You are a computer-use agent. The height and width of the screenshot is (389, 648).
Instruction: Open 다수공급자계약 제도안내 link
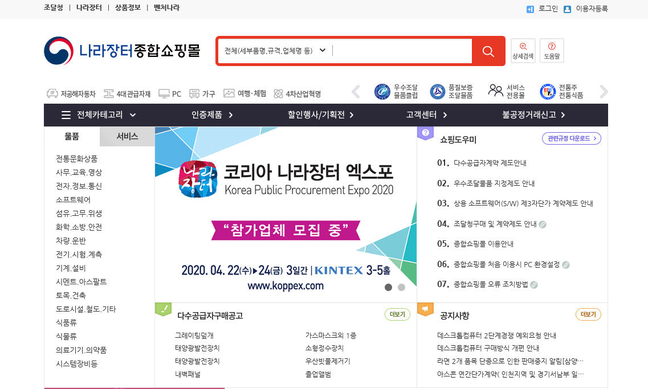pos(490,163)
